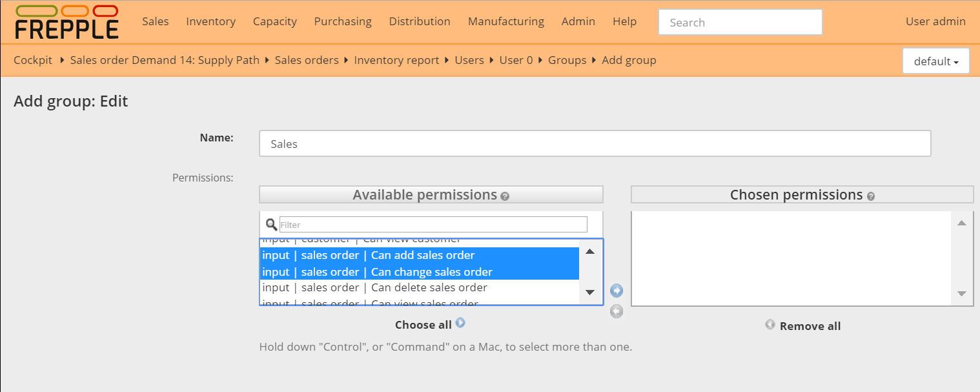Open the Manufacturing menu

505,21
